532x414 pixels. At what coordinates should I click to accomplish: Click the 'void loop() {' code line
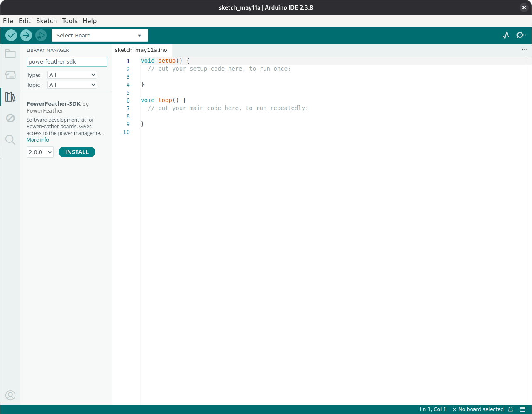[164, 100]
